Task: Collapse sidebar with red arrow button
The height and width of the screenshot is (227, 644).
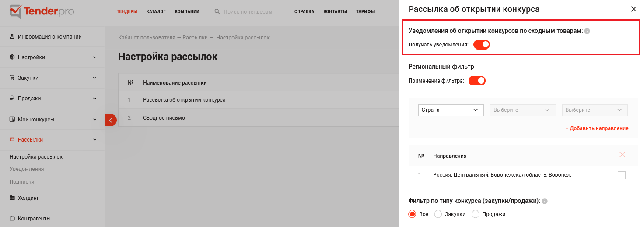Action: [x=110, y=120]
